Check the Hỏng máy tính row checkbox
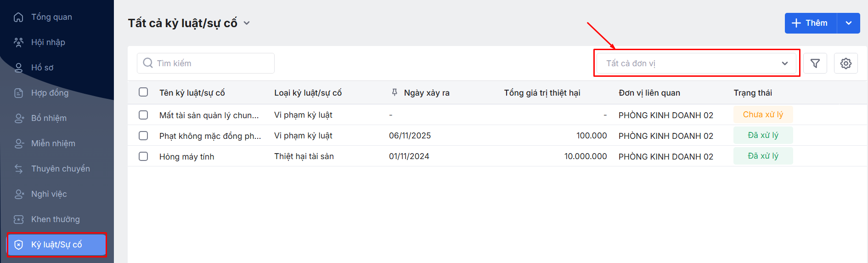Viewport: 868px width, 263px height. pyautogui.click(x=143, y=156)
